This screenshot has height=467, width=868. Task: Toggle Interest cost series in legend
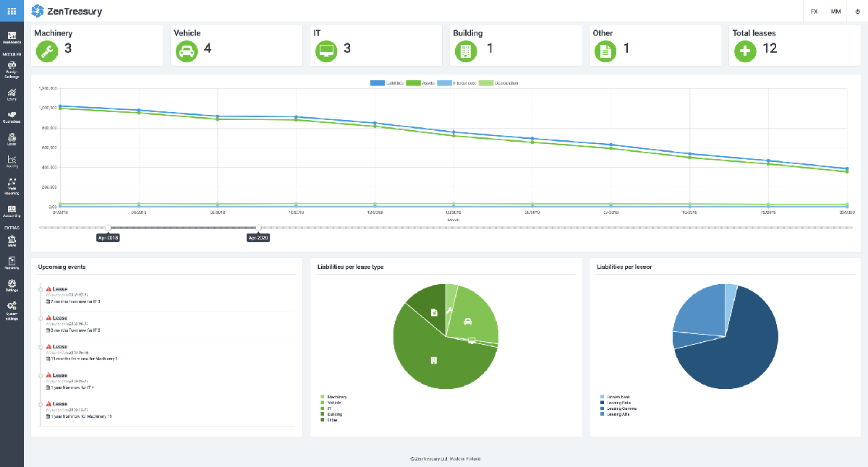point(456,83)
